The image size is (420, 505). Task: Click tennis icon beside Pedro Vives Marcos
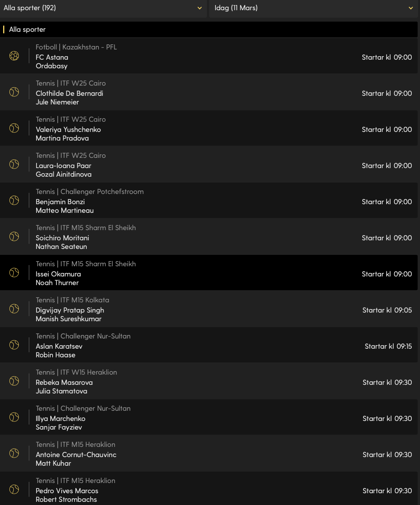pyautogui.click(x=14, y=489)
